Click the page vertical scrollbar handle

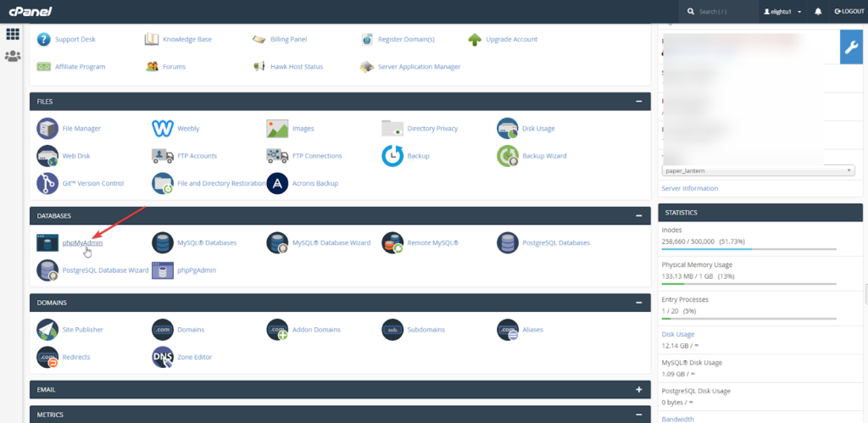(865, 294)
